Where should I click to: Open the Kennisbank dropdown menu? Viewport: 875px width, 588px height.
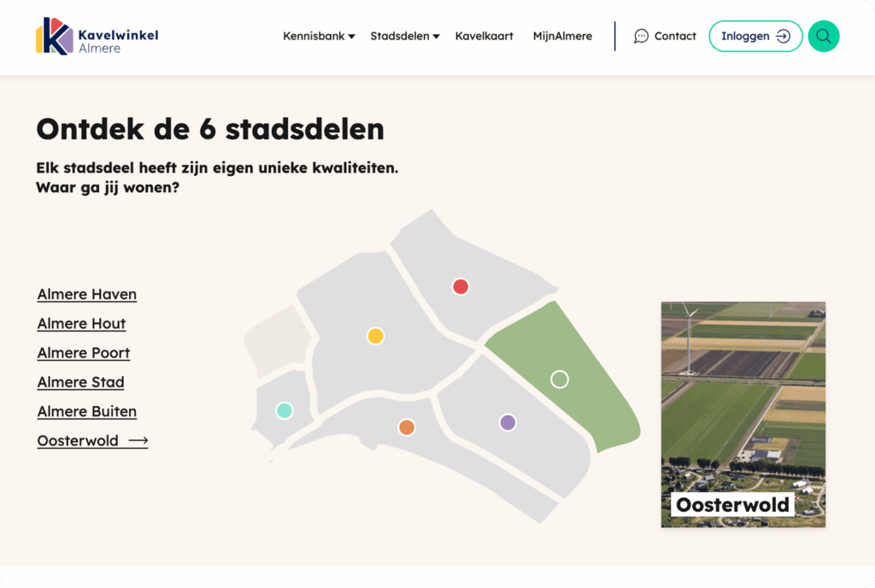click(x=319, y=36)
